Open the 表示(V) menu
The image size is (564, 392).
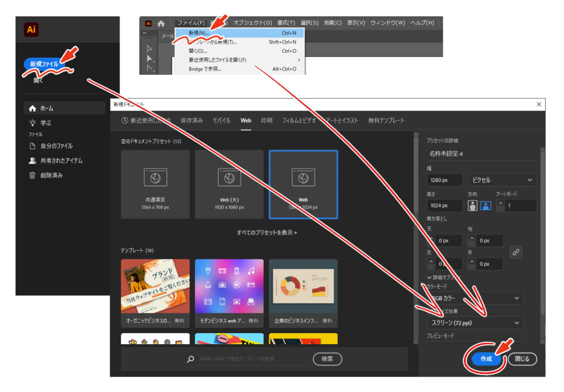pos(356,23)
